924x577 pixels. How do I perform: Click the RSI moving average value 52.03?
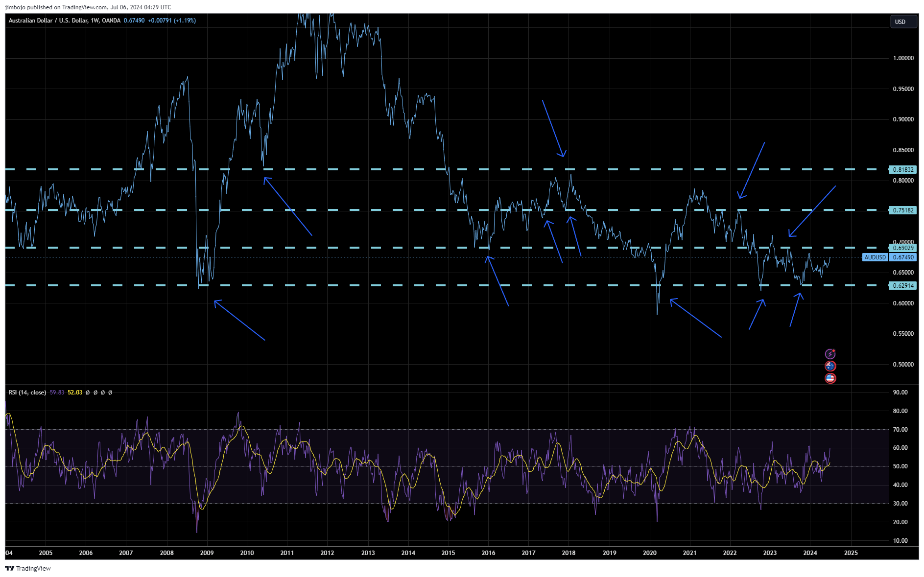coord(75,392)
